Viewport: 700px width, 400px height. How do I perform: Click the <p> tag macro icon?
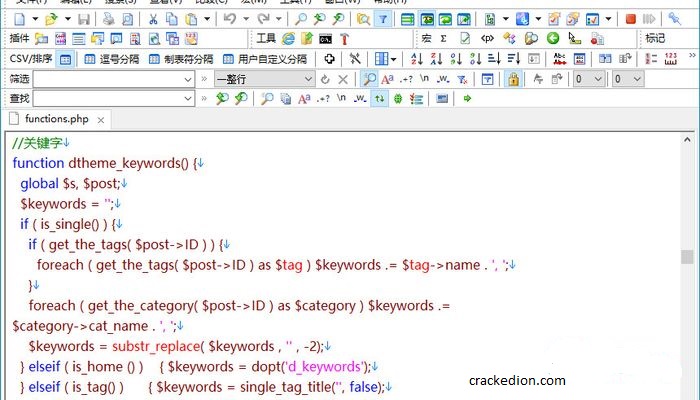pos(487,39)
